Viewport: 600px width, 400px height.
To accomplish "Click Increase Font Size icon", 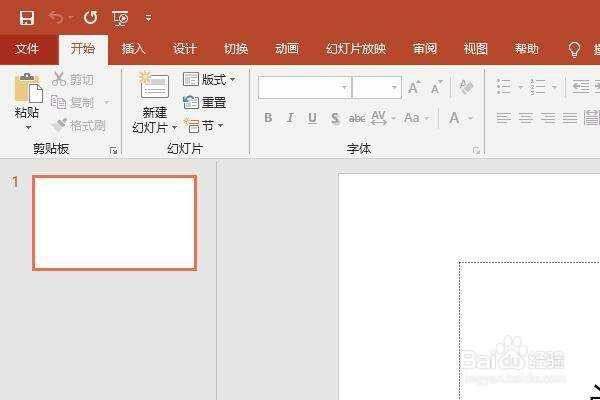I will pyautogui.click(x=414, y=87).
